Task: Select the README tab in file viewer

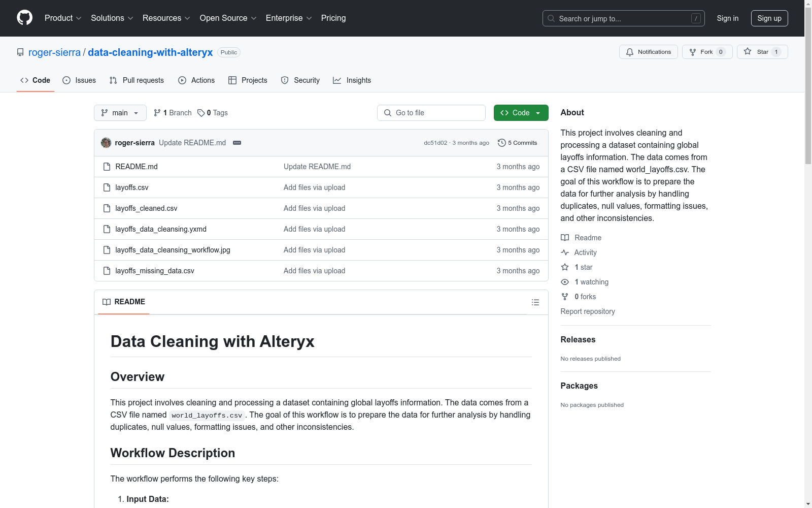Action: pos(124,302)
